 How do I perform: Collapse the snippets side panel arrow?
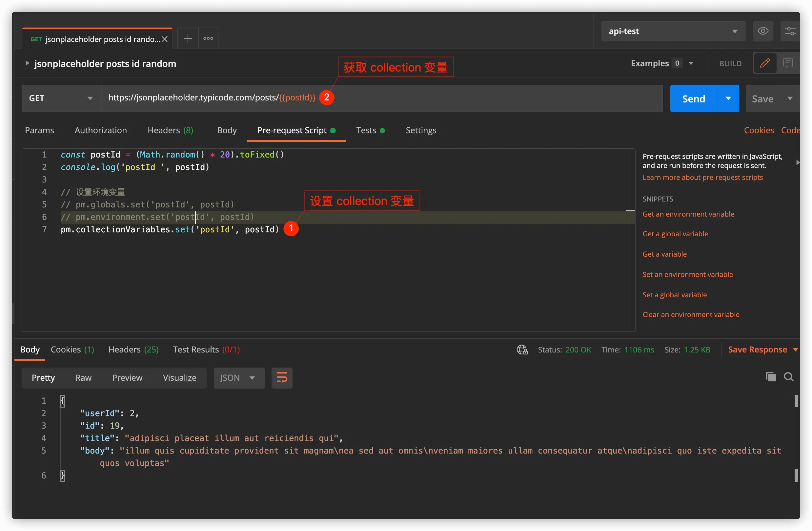[798, 162]
